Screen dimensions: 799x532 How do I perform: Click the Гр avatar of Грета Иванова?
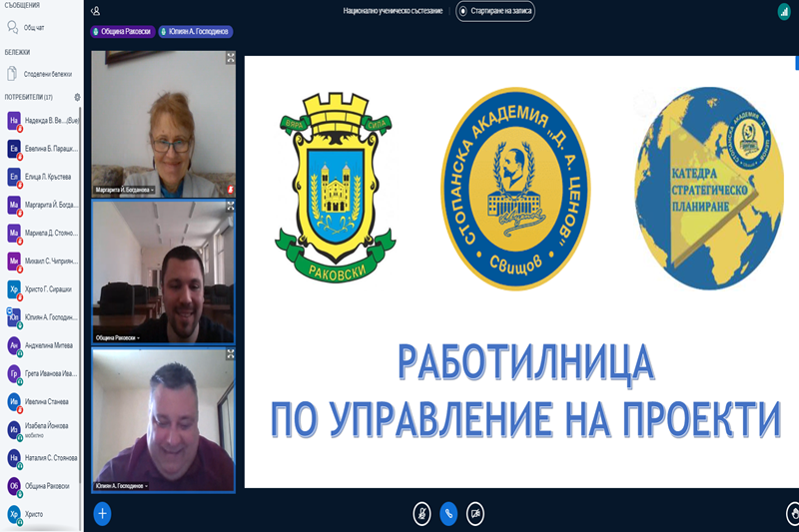coord(14,373)
